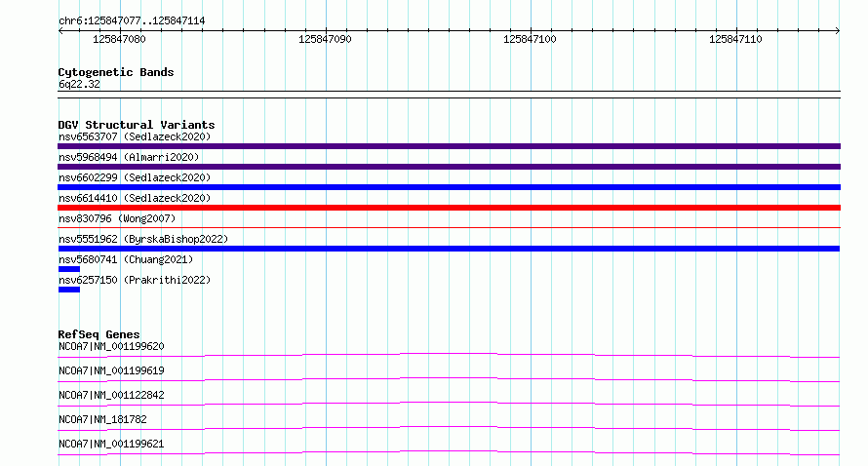Select the magenta line for NM_001199619
The image size is (868, 466).
449,379
